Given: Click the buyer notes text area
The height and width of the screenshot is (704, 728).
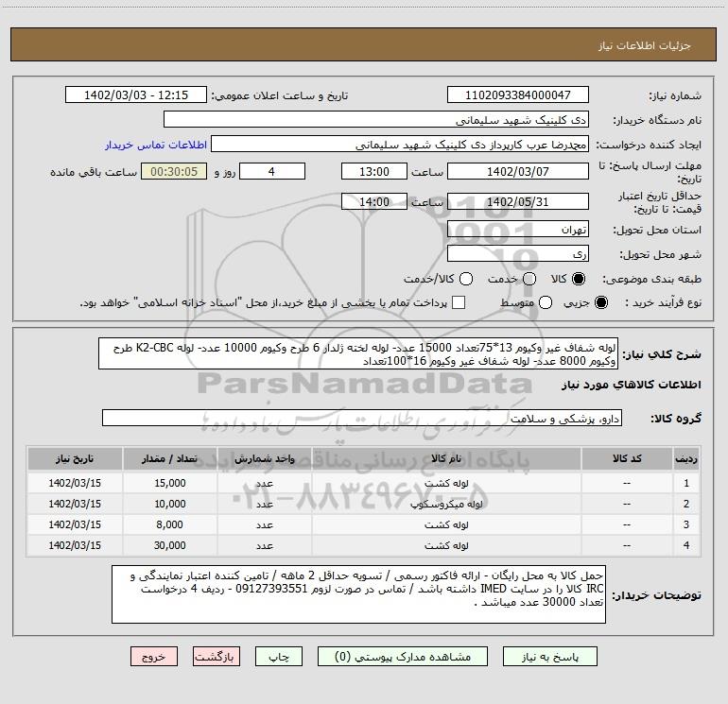Looking at the screenshot, I should 358,594.
